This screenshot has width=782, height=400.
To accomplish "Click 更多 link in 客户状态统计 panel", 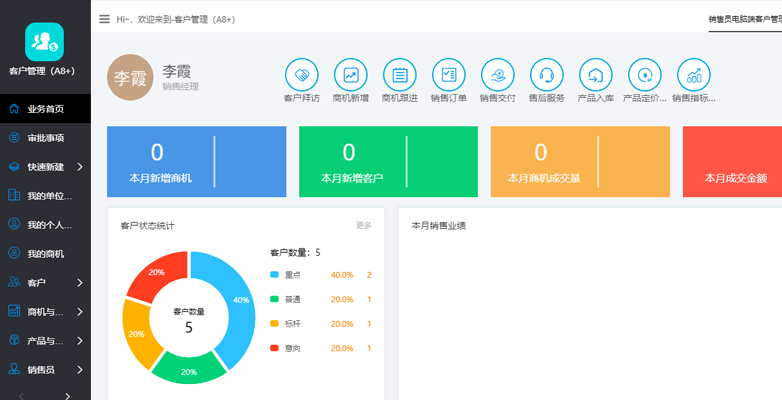I will tap(363, 225).
